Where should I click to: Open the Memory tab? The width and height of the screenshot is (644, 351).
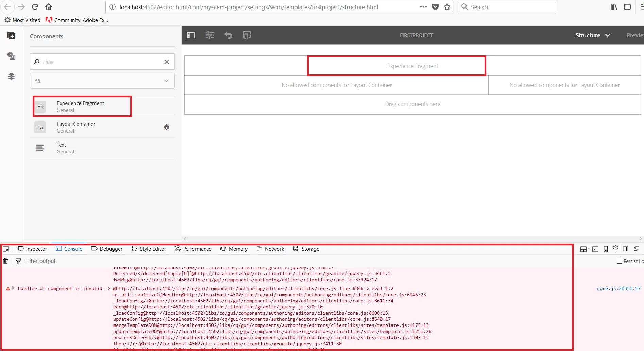[234, 249]
